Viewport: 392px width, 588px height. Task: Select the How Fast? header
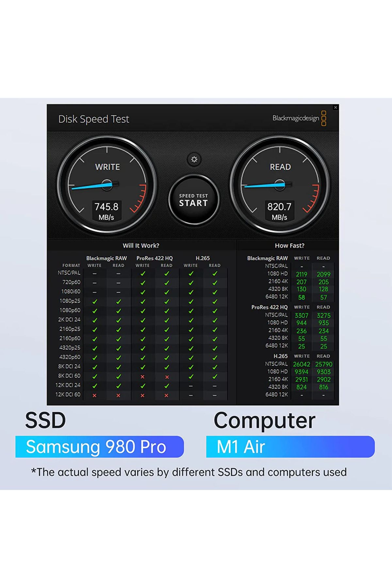(x=289, y=245)
